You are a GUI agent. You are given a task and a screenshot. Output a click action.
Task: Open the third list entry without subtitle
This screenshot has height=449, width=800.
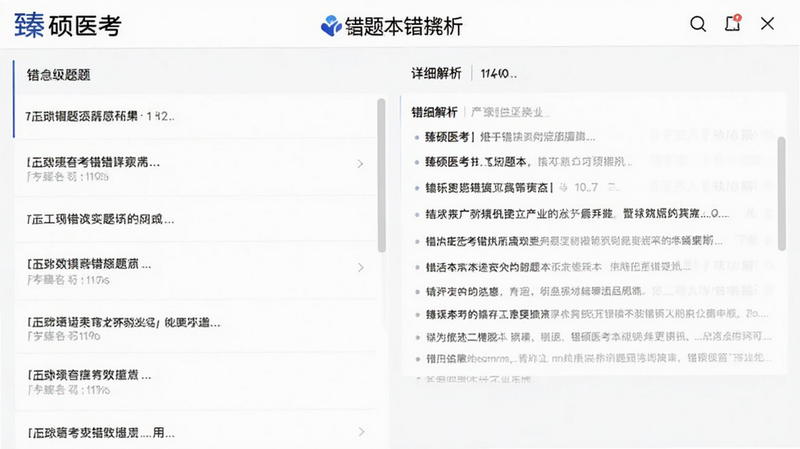(196, 219)
